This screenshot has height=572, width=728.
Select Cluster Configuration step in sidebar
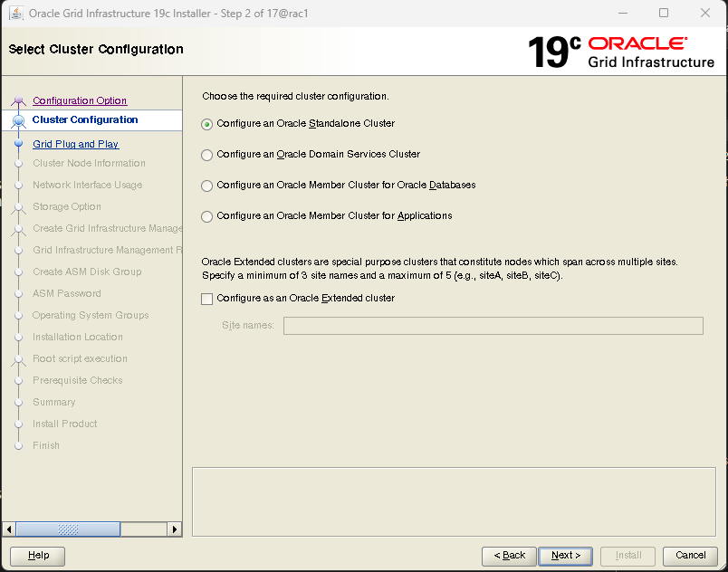point(85,119)
